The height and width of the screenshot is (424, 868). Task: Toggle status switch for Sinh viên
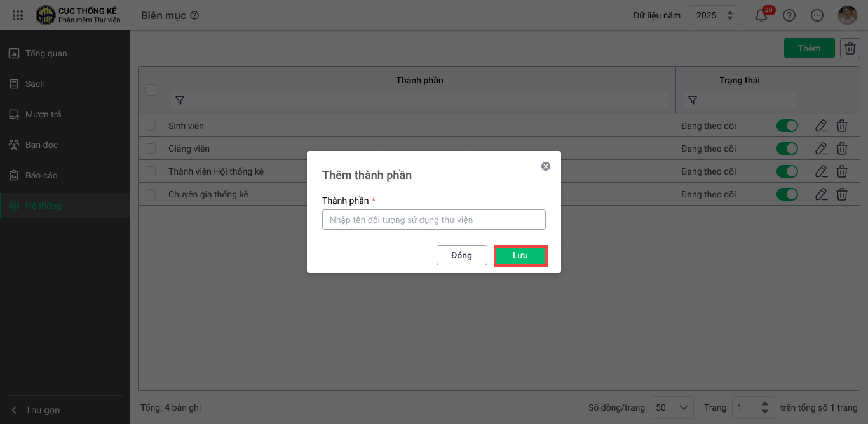coord(787,126)
